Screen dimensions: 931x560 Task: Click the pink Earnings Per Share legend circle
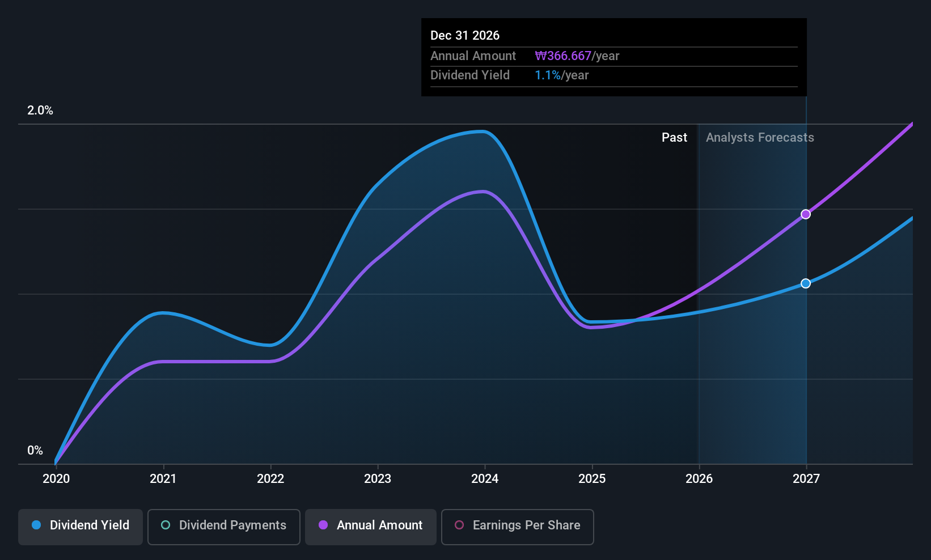[459, 525]
